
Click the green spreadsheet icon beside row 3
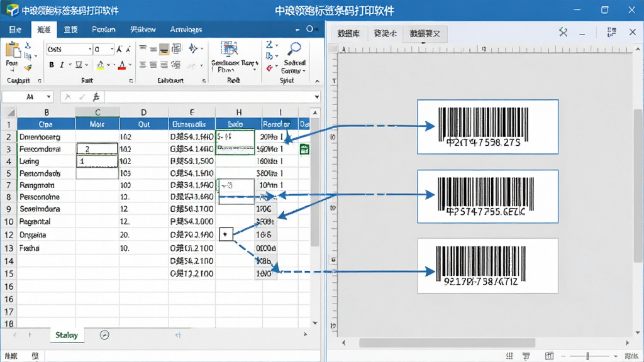pos(304,150)
